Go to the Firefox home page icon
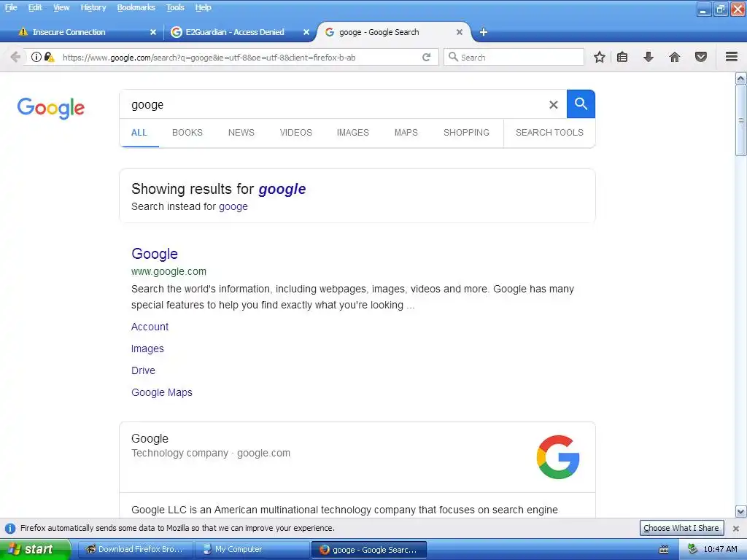The width and height of the screenshot is (747, 560). coord(675,57)
